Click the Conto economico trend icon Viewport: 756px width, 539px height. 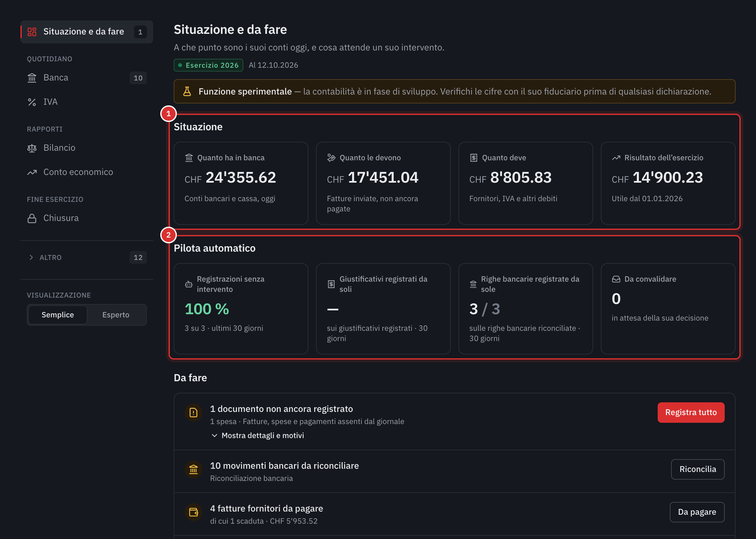tap(32, 172)
